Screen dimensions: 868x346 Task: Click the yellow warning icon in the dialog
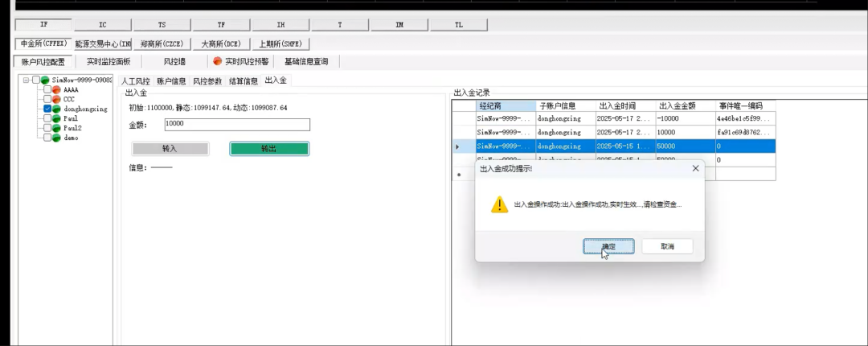499,204
